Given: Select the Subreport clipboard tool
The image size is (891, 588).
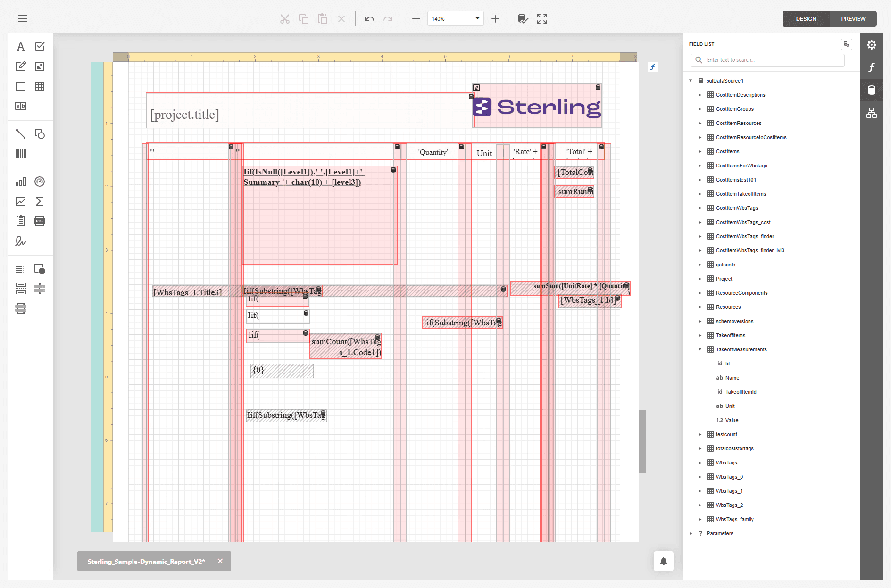Looking at the screenshot, I should (21, 221).
